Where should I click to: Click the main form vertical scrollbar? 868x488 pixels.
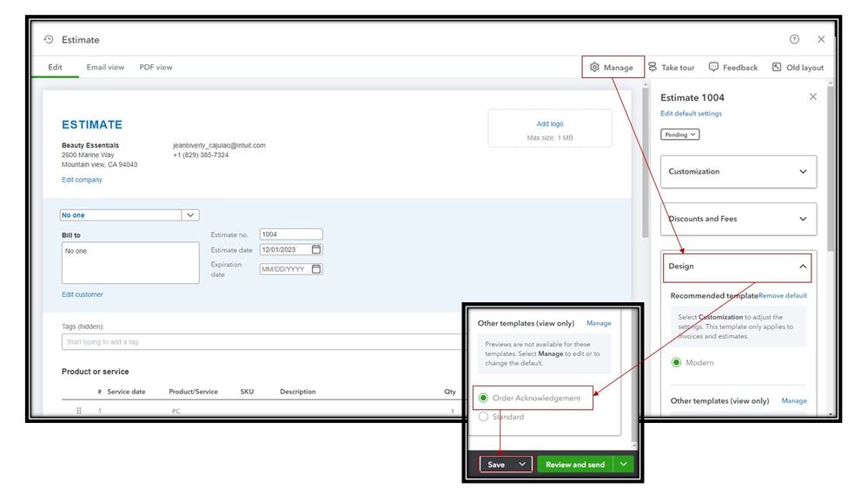(x=645, y=162)
